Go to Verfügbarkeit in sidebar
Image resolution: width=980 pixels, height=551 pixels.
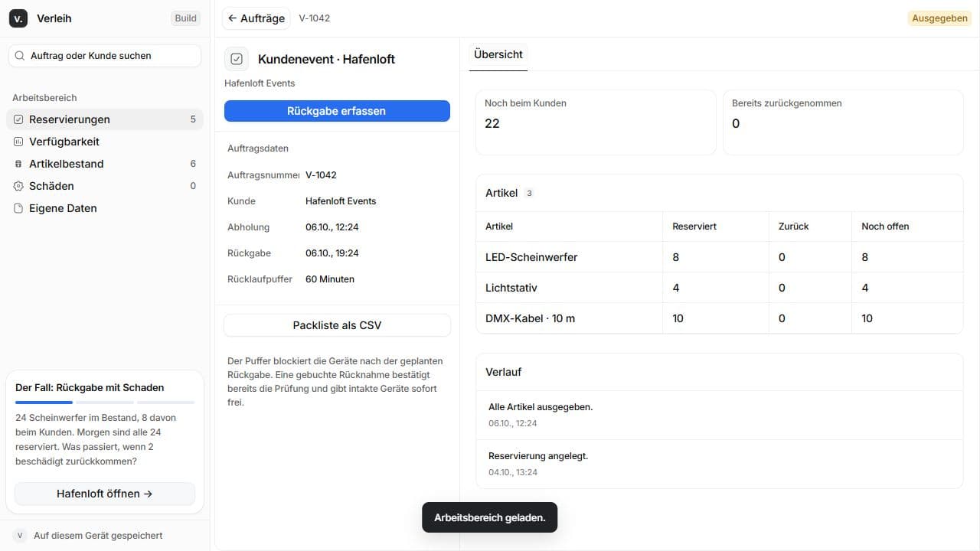point(105,142)
